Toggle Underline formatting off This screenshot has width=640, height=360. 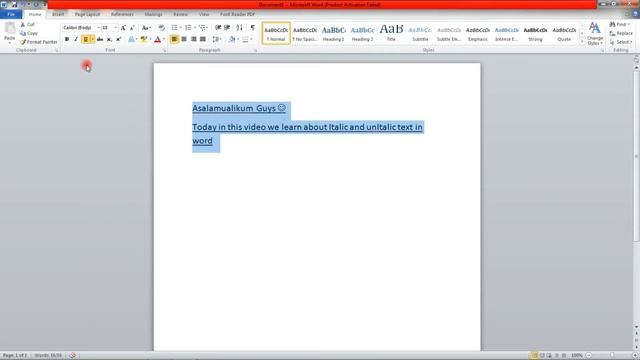point(85,40)
